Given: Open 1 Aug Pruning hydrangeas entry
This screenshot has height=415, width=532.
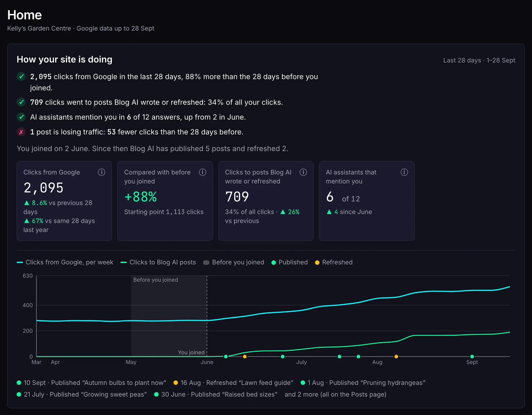Looking at the screenshot, I should [363, 383].
